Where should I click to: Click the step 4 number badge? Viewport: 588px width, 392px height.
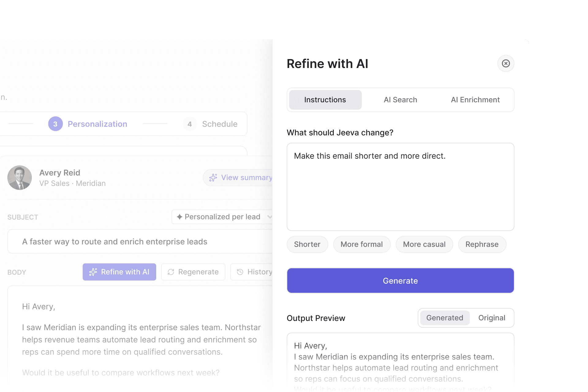pyautogui.click(x=190, y=124)
